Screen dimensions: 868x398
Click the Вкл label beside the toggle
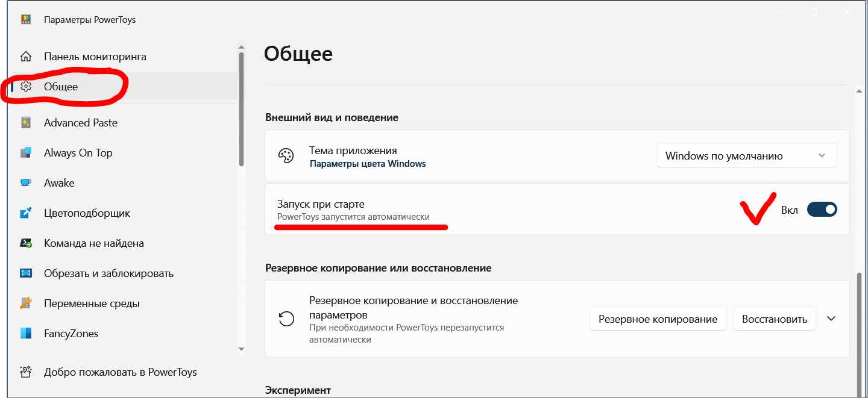click(x=790, y=210)
